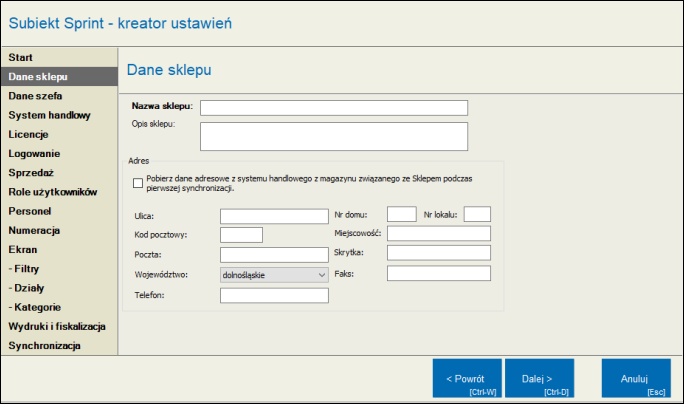Select Wydruki i fiskalizacja step
The width and height of the screenshot is (684, 404).
pos(57,326)
